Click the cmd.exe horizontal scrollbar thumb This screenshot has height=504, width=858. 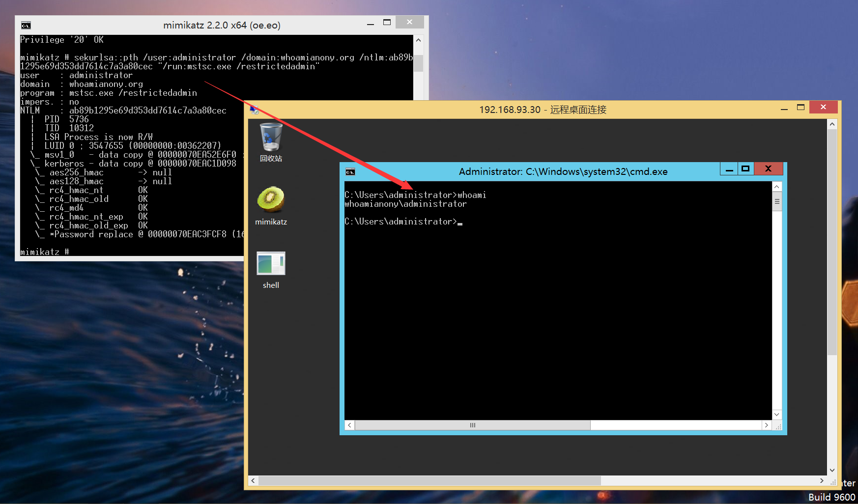tap(472, 425)
